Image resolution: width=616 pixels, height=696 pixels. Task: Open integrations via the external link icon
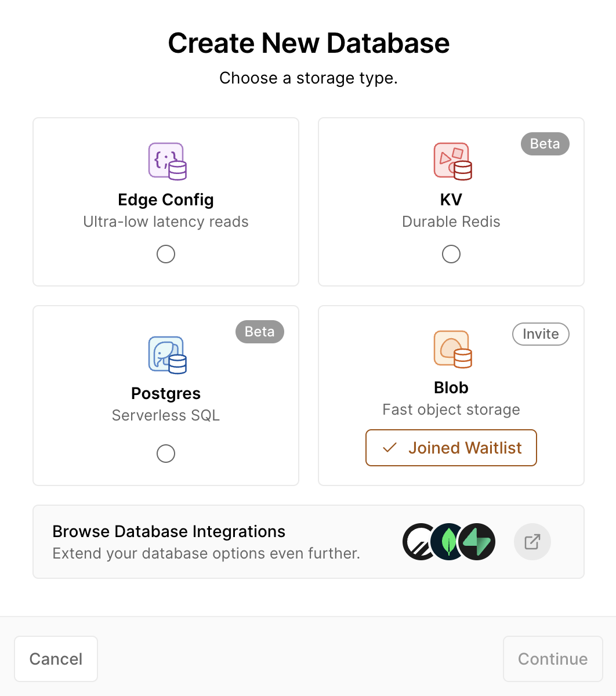532,542
